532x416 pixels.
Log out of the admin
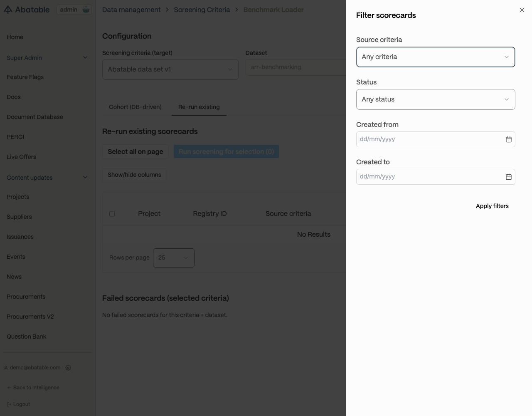coord(19,404)
